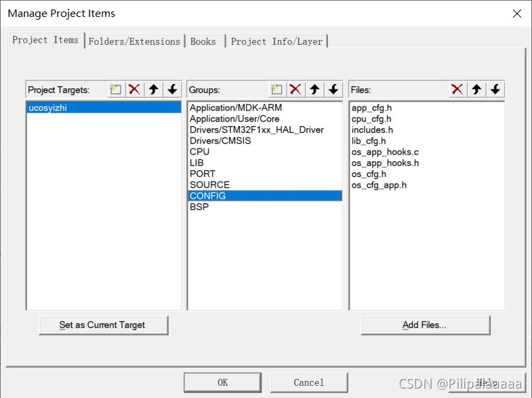The width and height of the screenshot is (532, 398).
Task: Move selected file down
Action: click(x=495, y=89)
